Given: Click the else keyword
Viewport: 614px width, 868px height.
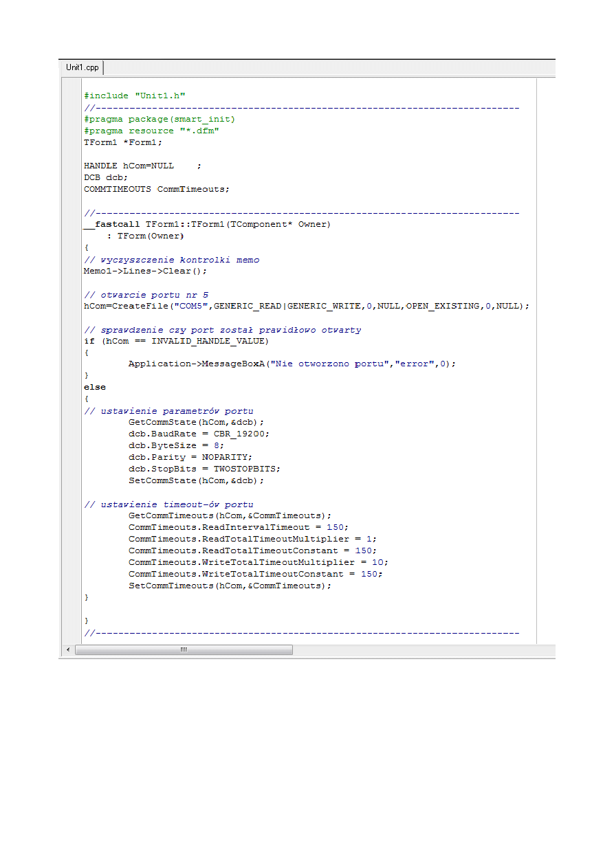Looking at the screenshot, I should [95, 388].
